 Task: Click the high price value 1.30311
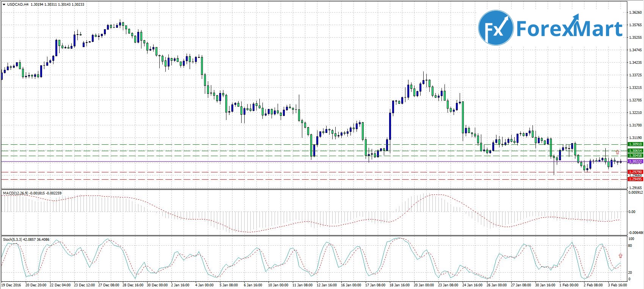50,5
